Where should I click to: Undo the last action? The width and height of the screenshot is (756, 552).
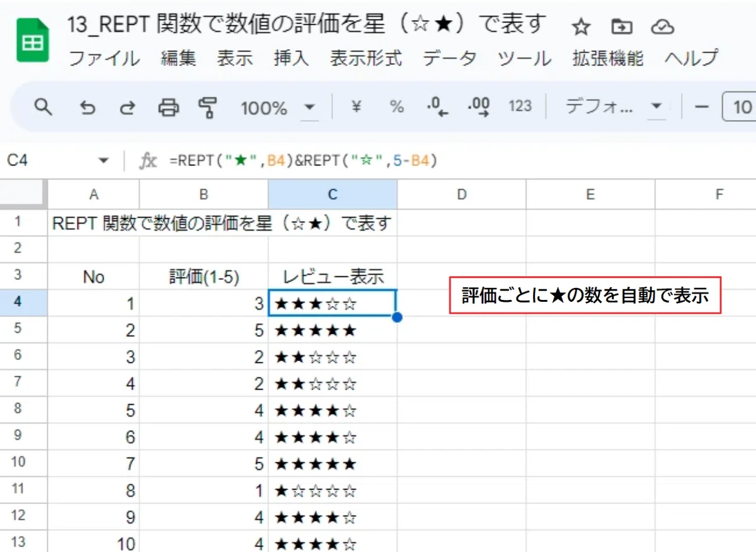(88, 108)
